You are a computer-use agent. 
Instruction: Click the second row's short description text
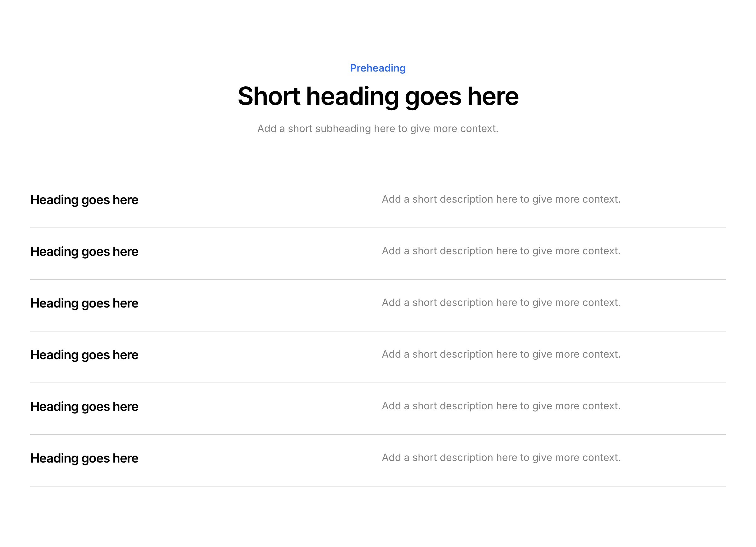[x=501, y=251]
